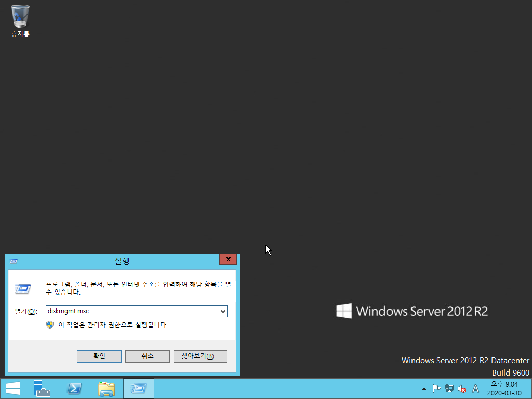The image size is (532, 399).
Task: Click the Run dialog title bar icon
Action: click(x=14, y=261)
